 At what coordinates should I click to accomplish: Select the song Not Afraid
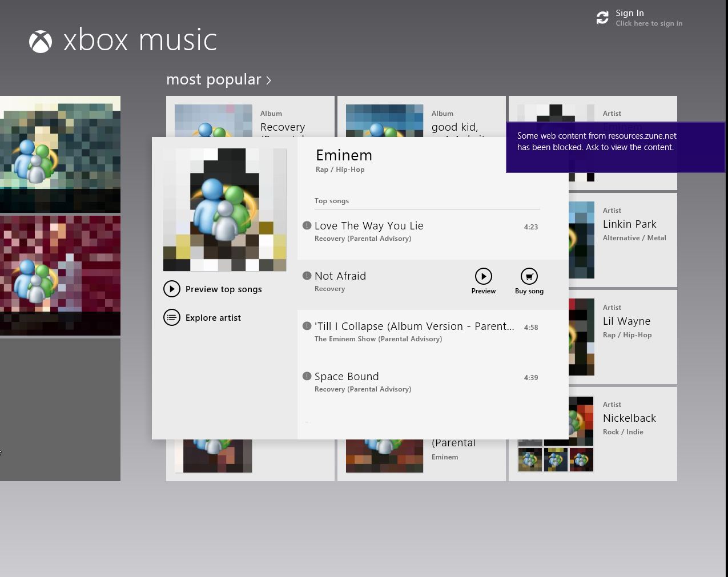click(x=433, y=285)
